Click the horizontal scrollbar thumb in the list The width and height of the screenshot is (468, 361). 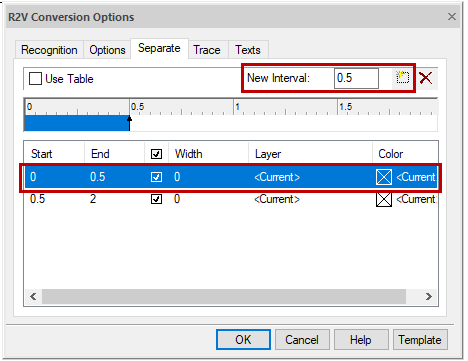click(x=224, y=296)
